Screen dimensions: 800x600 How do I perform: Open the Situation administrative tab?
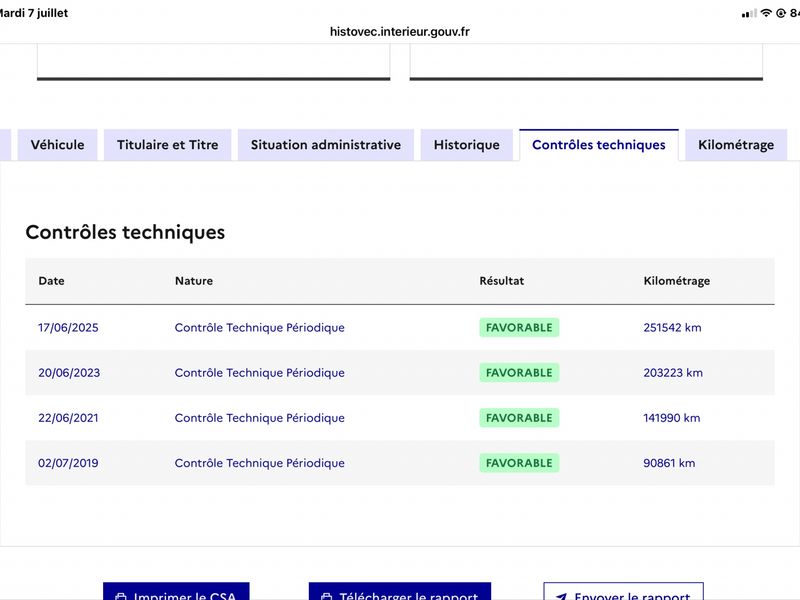coord(326,145)
